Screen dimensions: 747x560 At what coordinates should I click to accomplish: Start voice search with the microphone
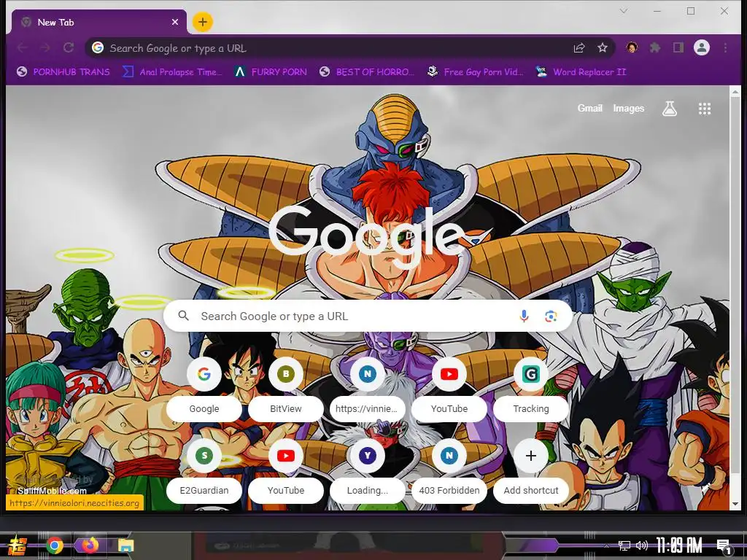pyautogui.click(x=524, y=316)
